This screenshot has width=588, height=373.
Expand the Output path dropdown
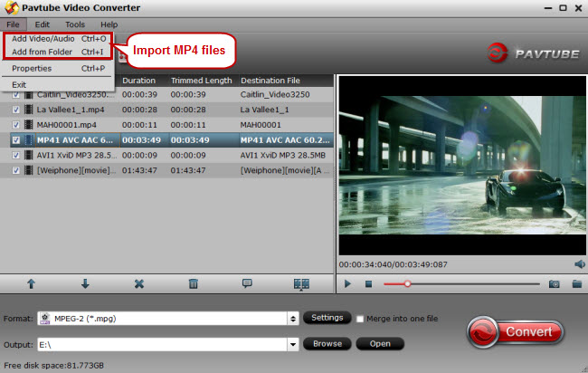(x=293, y=344)
